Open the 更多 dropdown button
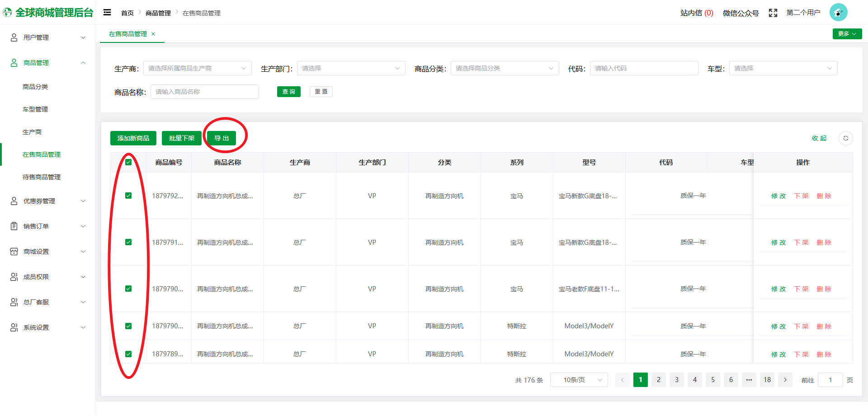 847,34
